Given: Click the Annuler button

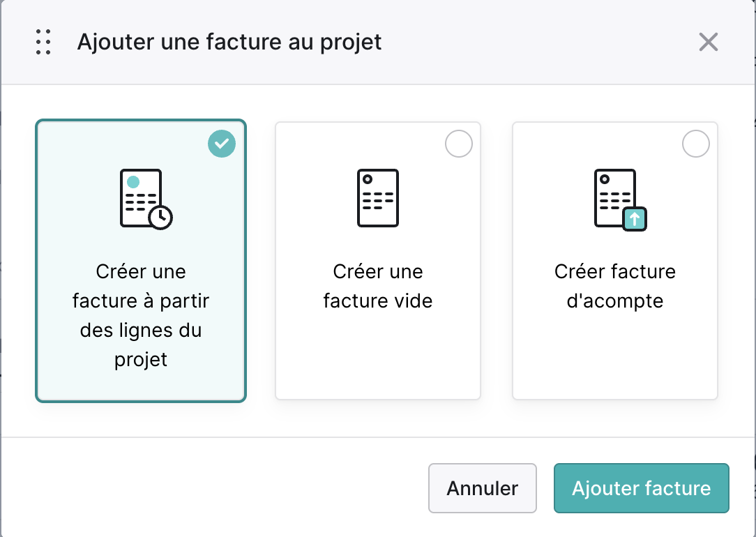Looking at the screenshot, I should coord(482,488).
